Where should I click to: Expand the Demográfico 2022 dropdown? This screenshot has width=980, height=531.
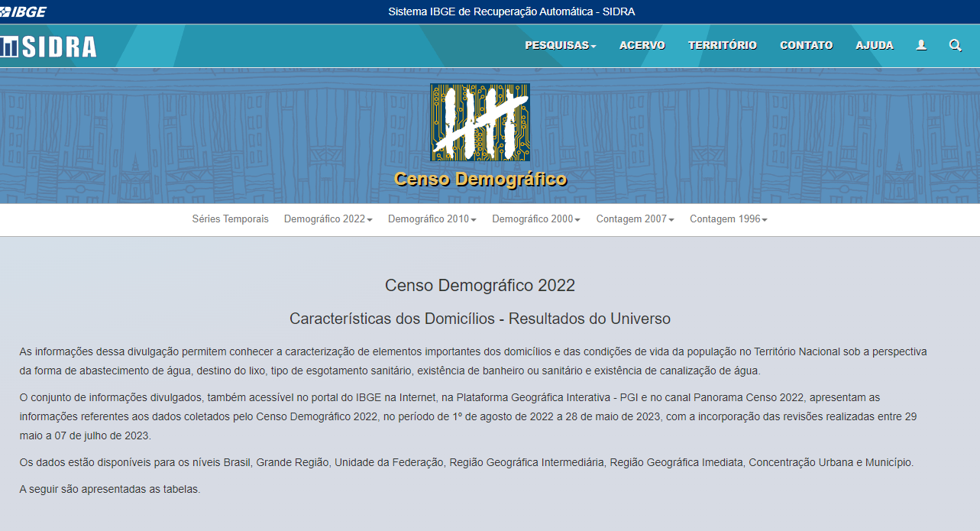[x=328, y=219]
